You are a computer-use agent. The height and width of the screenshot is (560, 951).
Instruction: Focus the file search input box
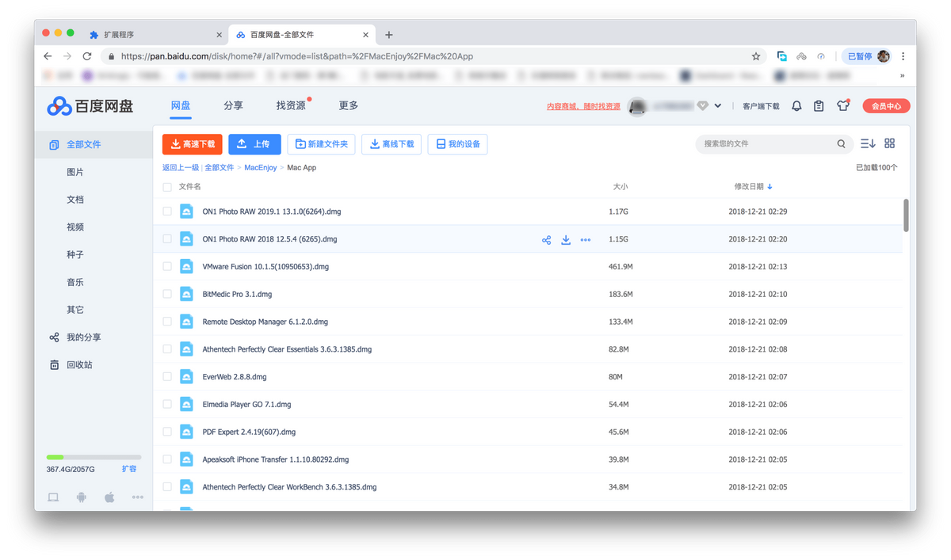[767, 144]
